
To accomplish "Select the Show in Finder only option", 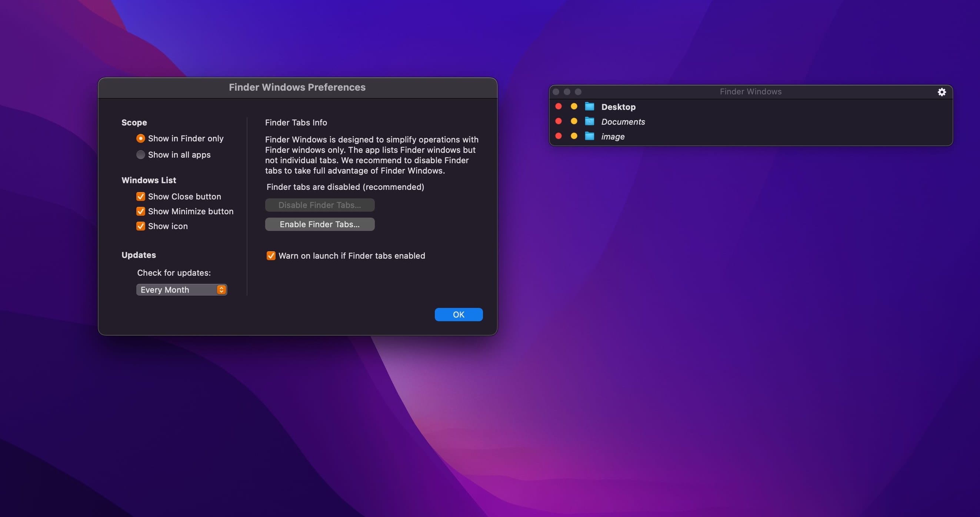I will pyautogui.click(x=140, y=138).
